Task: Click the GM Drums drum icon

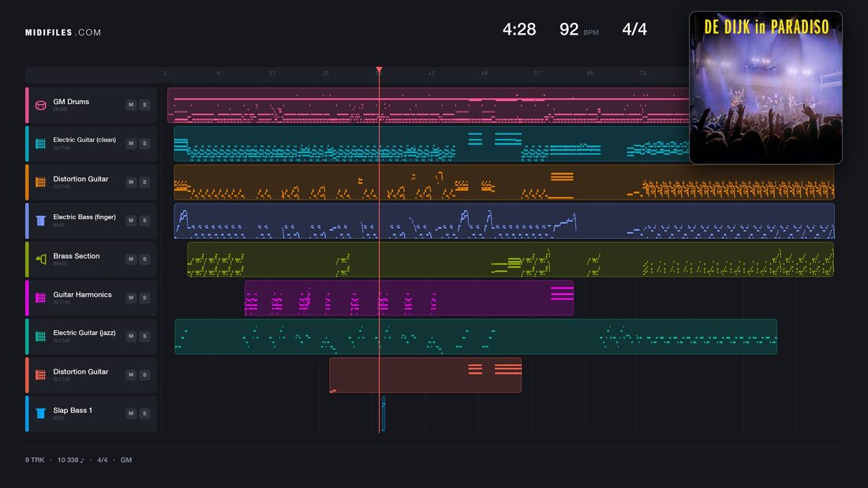Action: click(40, 105)
